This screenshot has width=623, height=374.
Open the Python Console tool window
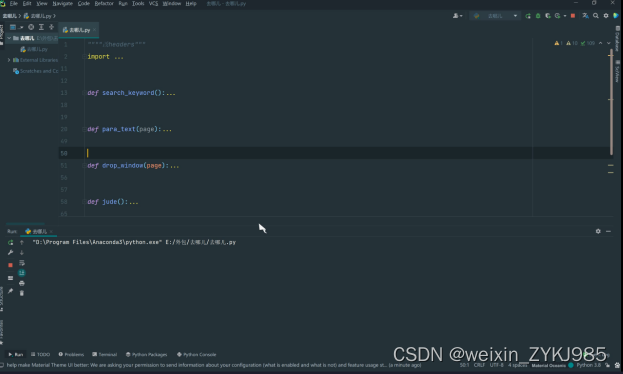(x=197, y=355)
